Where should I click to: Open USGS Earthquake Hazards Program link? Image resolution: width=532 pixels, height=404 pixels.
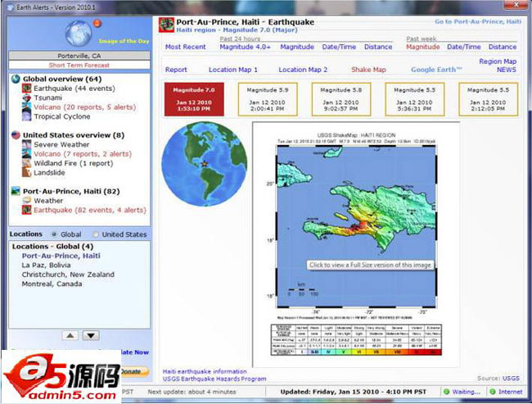click(x=214, y=379)
